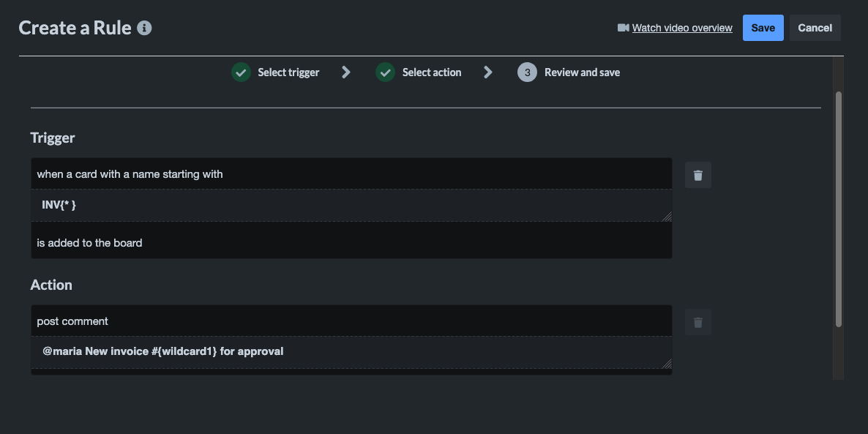Edit the @maria approval comment text
The height and width of the screenshot is (434, 868).
coord(351,351)
